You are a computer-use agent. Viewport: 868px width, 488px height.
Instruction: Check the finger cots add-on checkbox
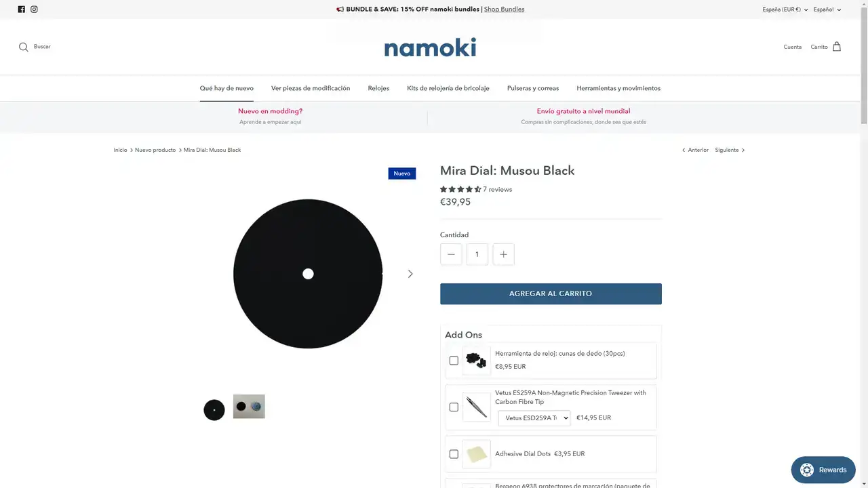click(454, 361)
